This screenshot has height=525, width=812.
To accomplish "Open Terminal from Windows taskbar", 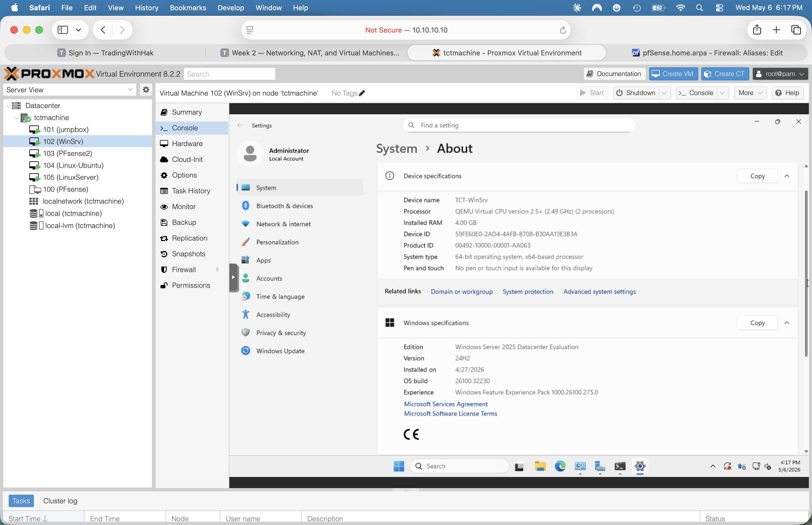I will (x=620, y=466).
